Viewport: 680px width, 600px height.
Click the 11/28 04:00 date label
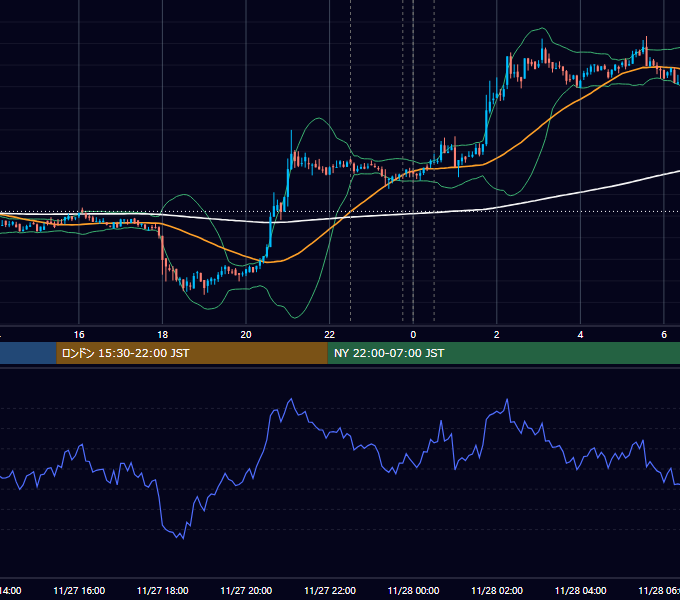(x=581, y=591)
